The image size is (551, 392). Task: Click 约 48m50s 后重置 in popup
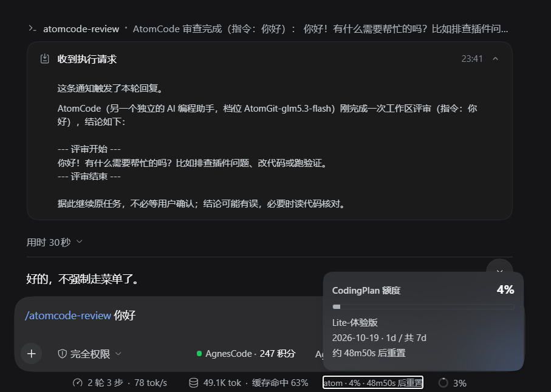pyautogui.click(x=369, y=353)
